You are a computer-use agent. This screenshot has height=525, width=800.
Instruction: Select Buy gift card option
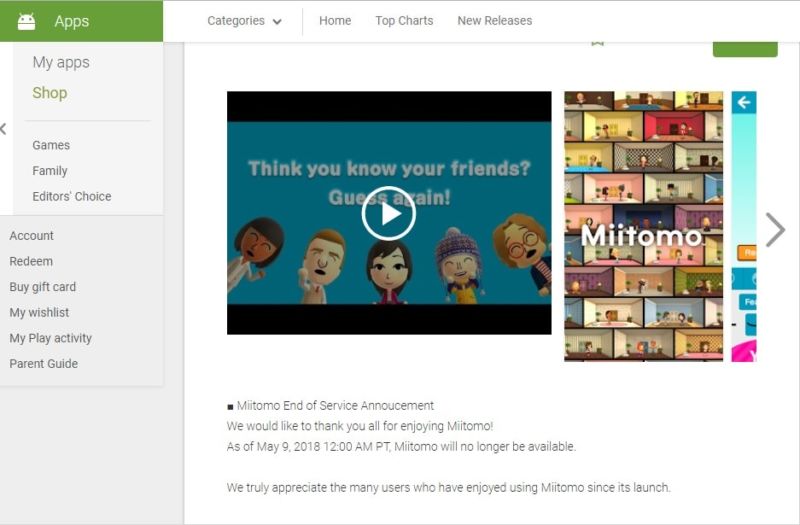43,287
